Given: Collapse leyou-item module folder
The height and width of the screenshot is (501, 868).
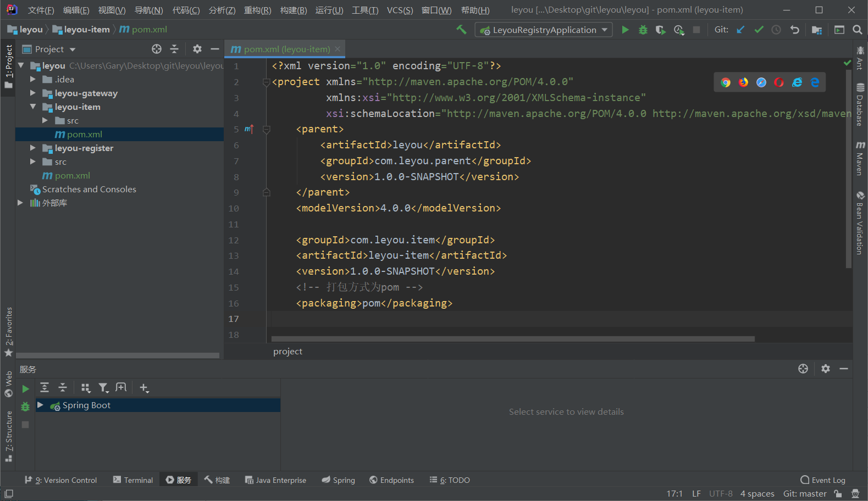Looking at the screenshot, I should (33, 107).
